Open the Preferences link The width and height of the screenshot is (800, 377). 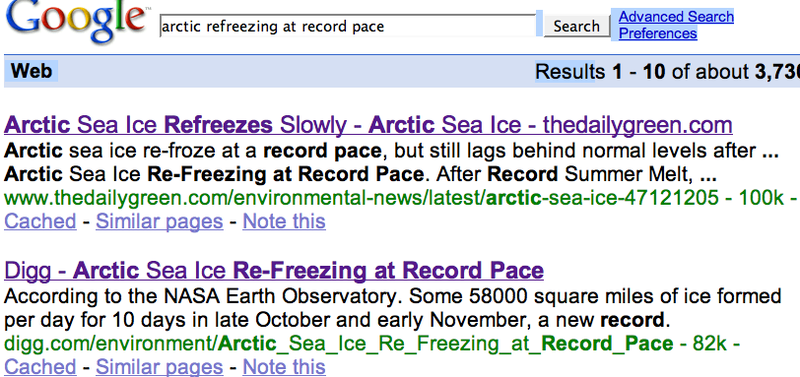click(x=658, y=34)
